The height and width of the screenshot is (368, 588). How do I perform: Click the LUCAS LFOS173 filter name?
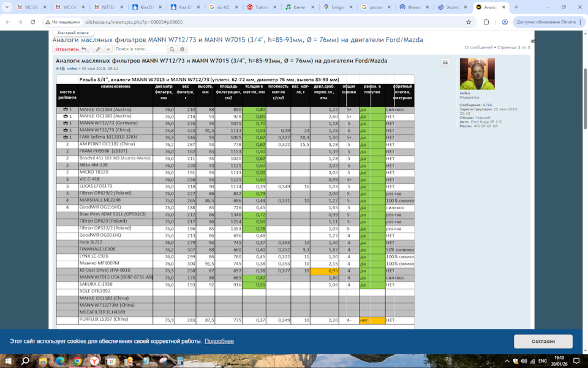pyautogui.click(x=96, y=186)
